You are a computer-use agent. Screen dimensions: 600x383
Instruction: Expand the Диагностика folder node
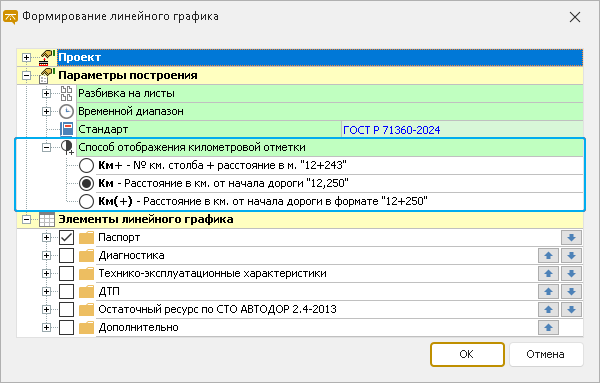coord(46,256)
